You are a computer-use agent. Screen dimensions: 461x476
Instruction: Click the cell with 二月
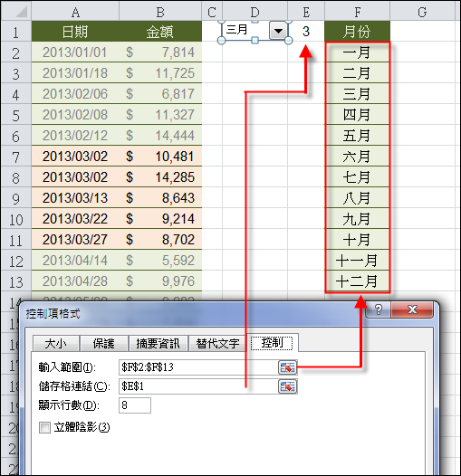pyautogui.click(x=357, y=73)
